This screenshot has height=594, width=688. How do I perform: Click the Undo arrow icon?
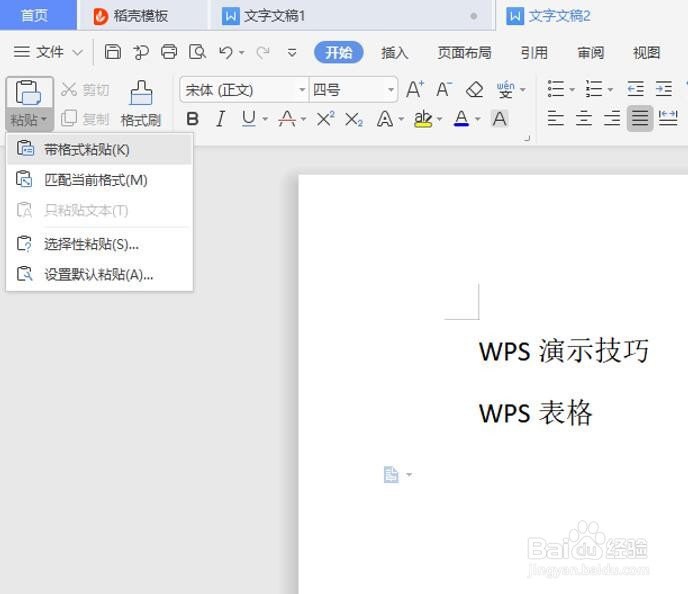pyautogui.click(x=226, y=53)
